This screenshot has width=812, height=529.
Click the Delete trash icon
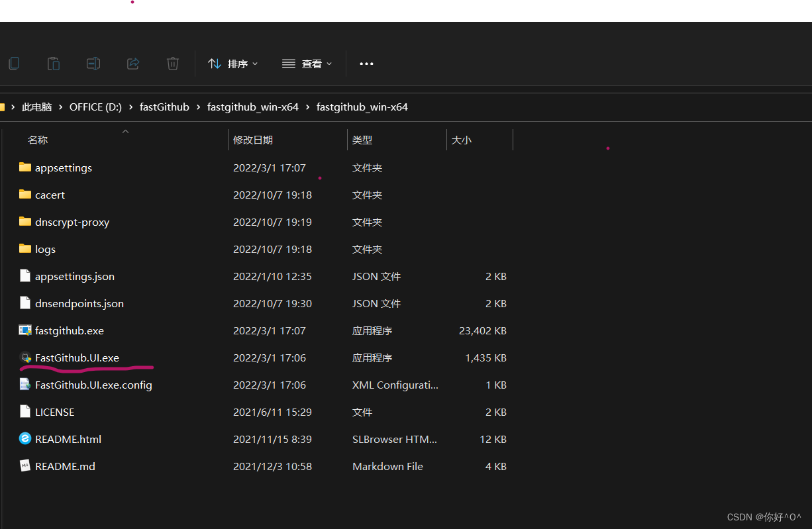pos(173,64)
